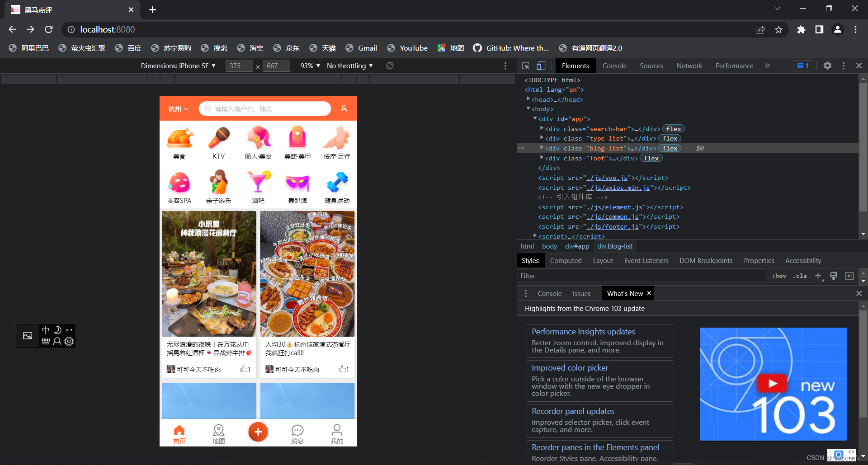
Task: Open the 地图 footer tab
Action: pos(219,434)
